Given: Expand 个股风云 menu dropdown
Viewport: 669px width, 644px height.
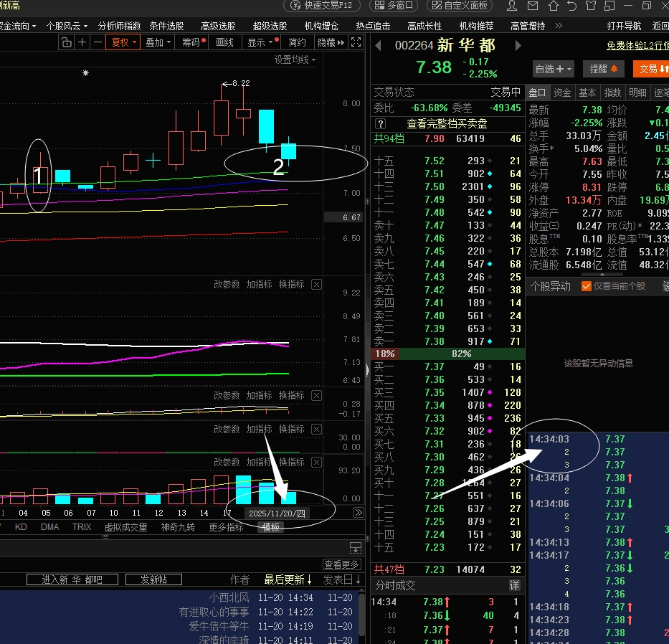Looking at the screenshot, I should click(67, 26).
